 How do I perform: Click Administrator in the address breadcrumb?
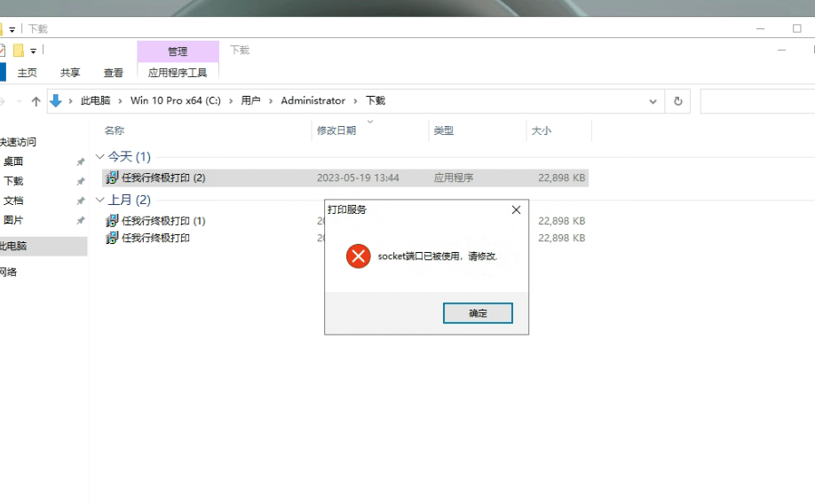pos(313,101)
